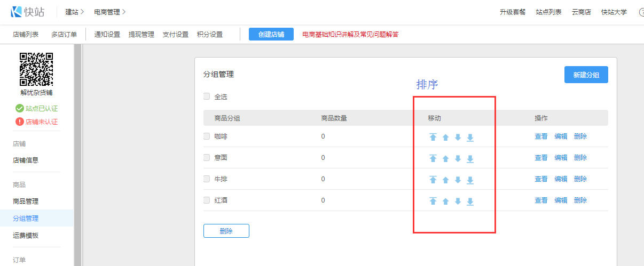The width and height of the screenshot is (644, 266).
Task: Move 意面 group to the bottom
Action: (470, 158)
